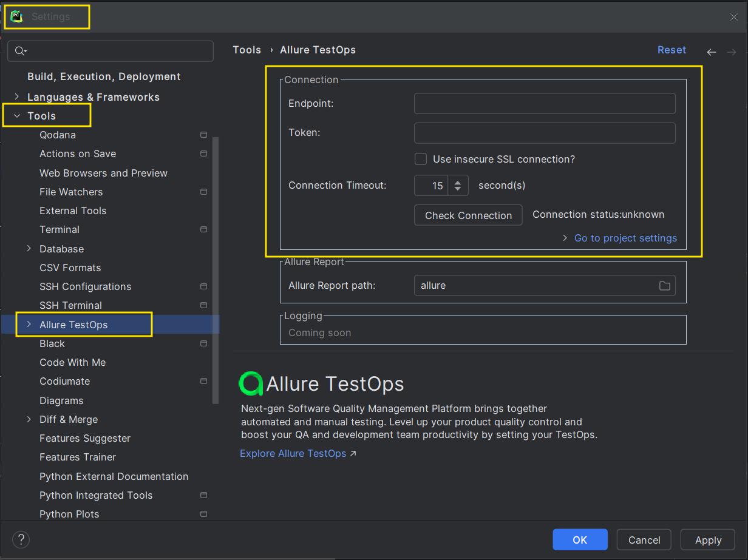748x560 pixels.
Task: Click the search magnifier icon in settings
Action: coord(21,51)
